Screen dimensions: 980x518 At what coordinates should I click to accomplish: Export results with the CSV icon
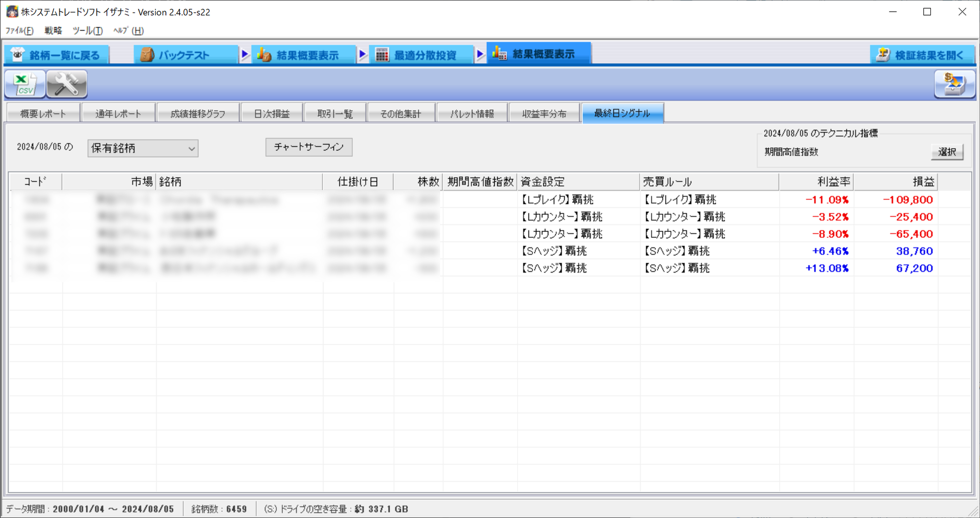coord(25,84)
